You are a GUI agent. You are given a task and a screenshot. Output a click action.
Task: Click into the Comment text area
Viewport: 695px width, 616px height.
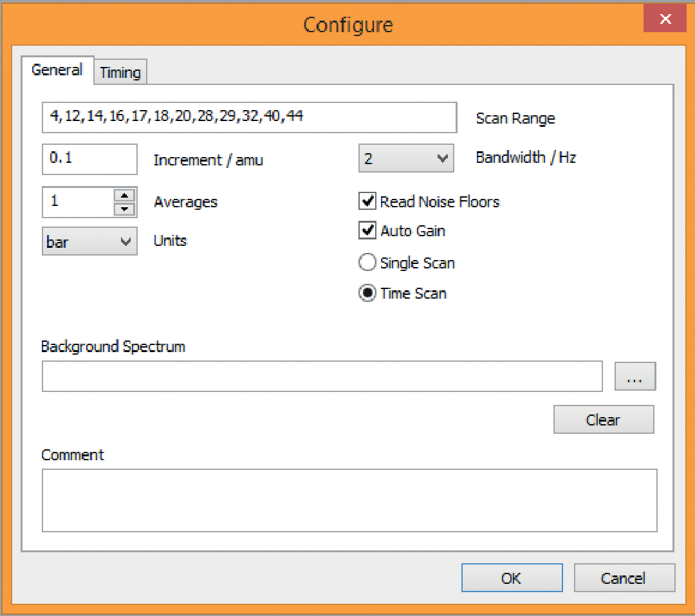[x=349, y=500]
